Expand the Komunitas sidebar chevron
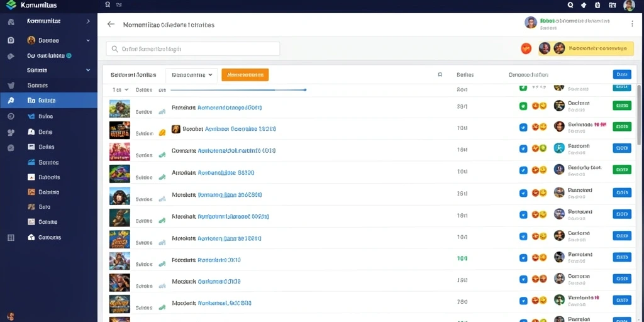 88,21
